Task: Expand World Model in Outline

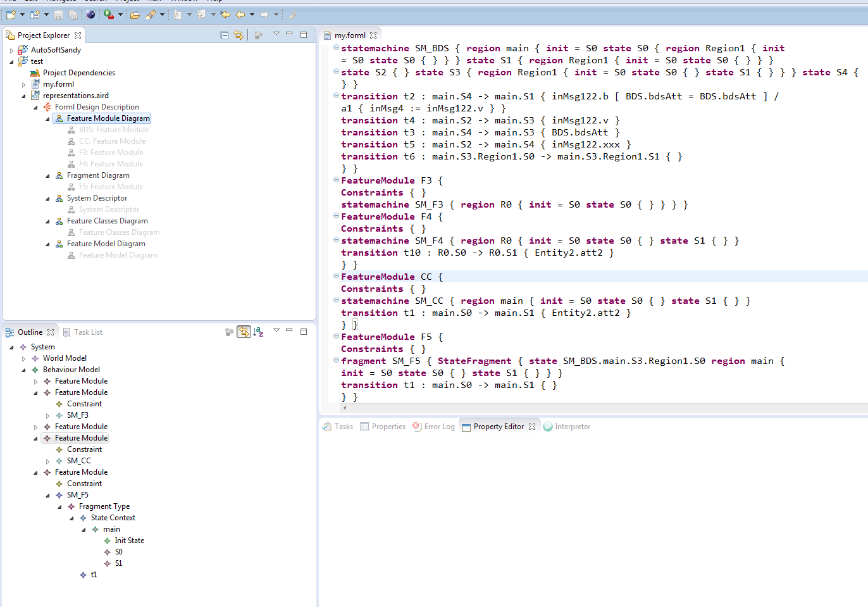Action: (x=23, y=359)
